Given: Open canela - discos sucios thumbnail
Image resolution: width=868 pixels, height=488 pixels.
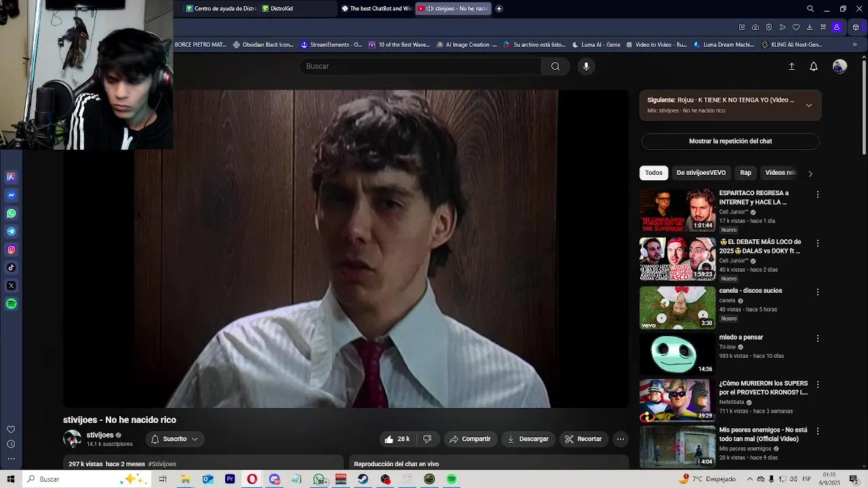Looking at the screenshot, I should [x=677, y=308].
